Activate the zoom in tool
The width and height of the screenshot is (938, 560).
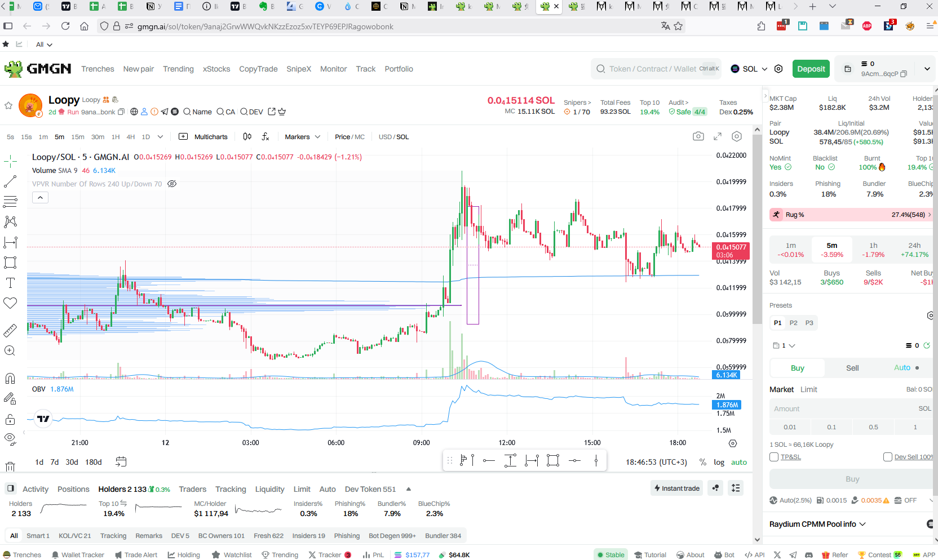10,350
